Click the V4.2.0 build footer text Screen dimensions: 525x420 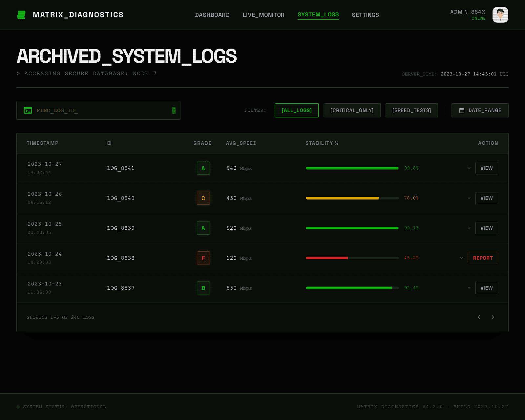432,407
